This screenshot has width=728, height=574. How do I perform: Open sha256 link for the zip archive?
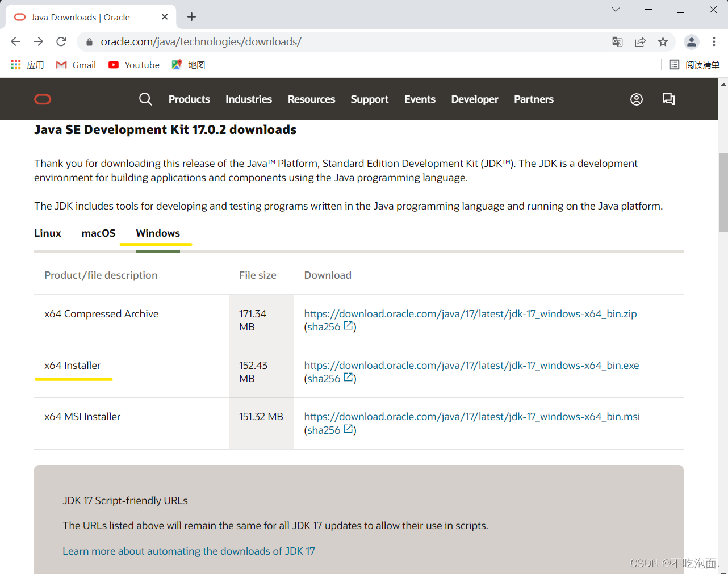click(x=324, y=327)
